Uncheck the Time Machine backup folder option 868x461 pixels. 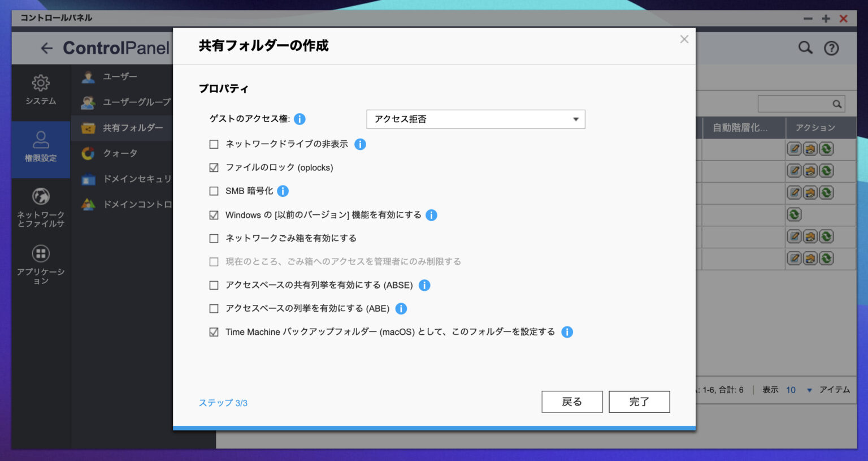tap(214, 332)
